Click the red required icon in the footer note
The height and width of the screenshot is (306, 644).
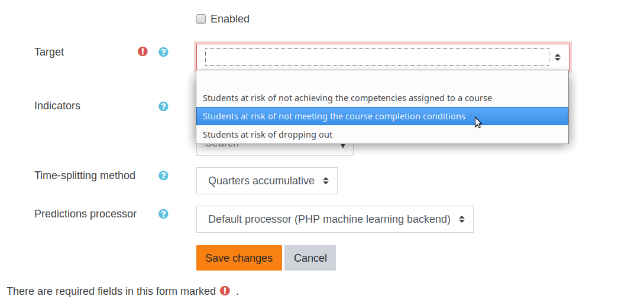(x=225, y=291)
